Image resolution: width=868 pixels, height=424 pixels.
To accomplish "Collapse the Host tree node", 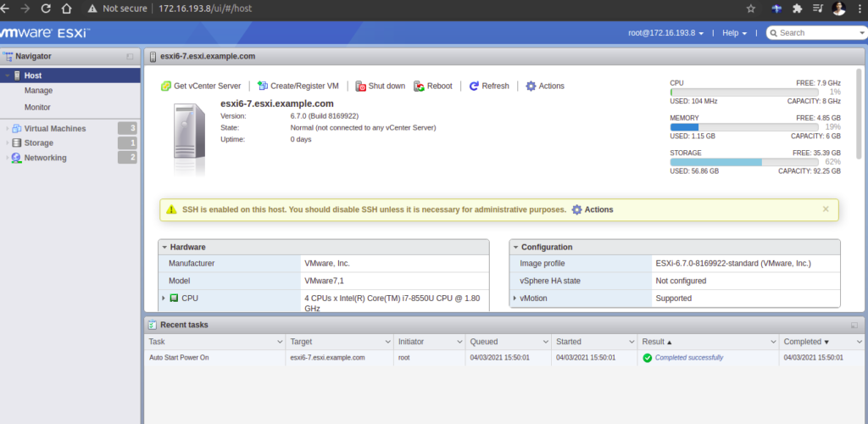I will click(7, 75).
